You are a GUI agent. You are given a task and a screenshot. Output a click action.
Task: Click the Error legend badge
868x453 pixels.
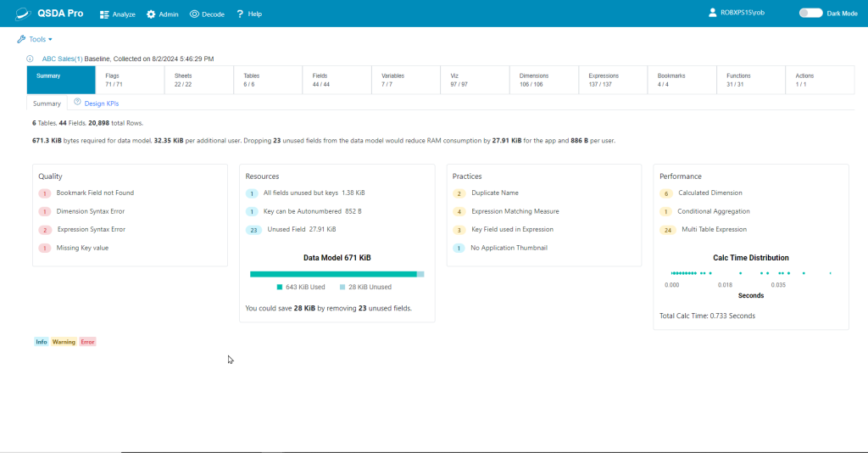click(x=87, y=342)
